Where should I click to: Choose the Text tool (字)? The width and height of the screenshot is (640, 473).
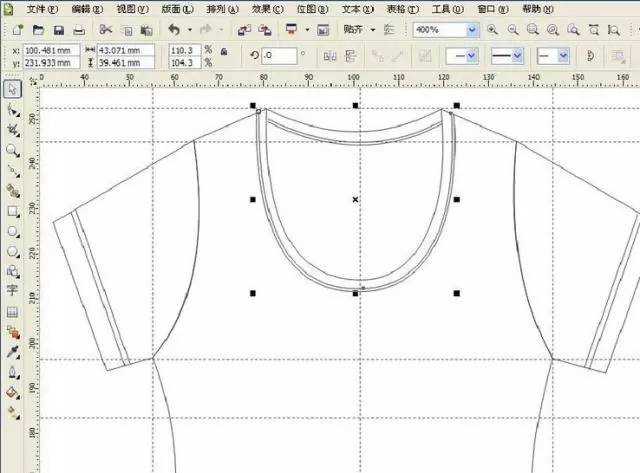click(13, 290)
